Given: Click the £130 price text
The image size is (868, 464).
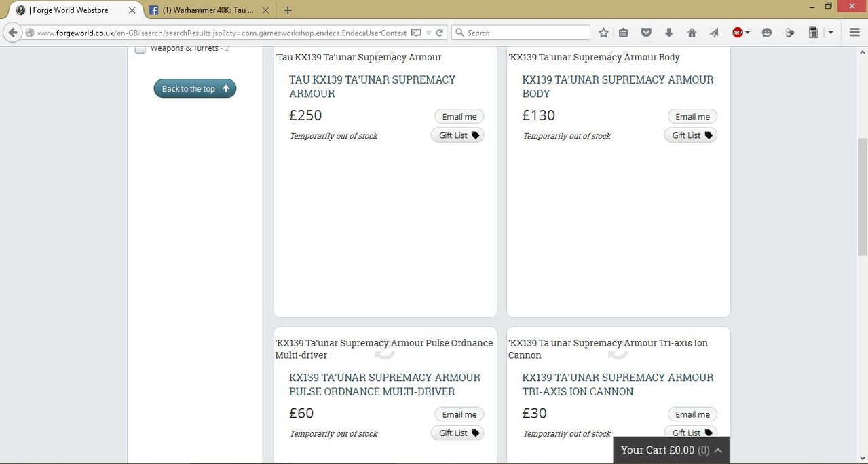Looking at the screenshot, I should (x=539, y=115).
